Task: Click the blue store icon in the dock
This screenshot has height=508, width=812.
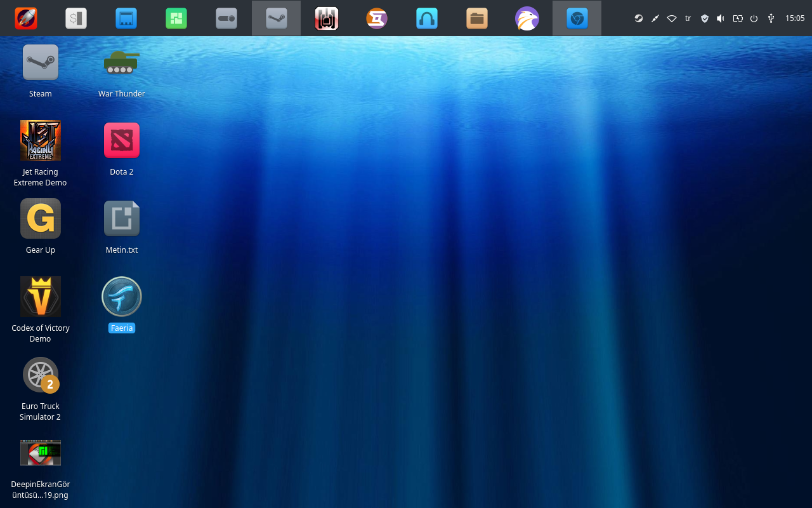Action: [x=126, y=18]
